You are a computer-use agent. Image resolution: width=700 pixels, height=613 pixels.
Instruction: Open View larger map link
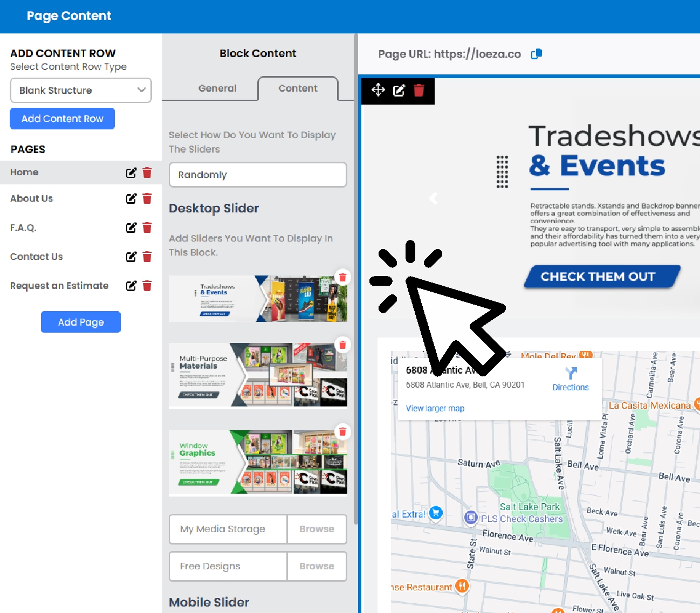(435, 408)
